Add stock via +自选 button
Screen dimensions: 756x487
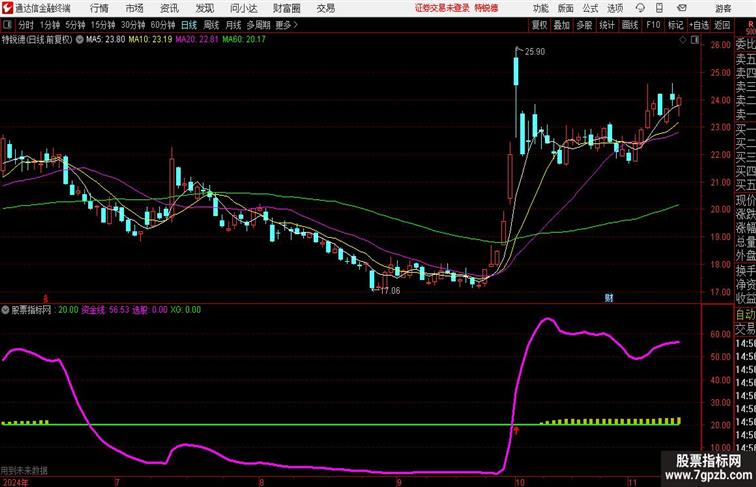[699, 25]
